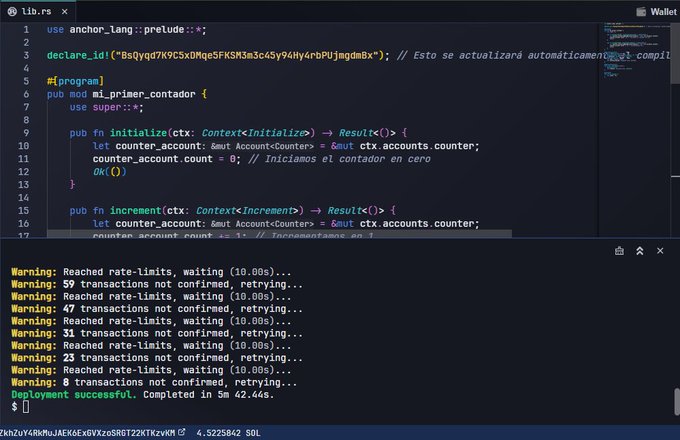
Task: Click '59 transactions not confirmed' warning line
Action: [157, 284]
